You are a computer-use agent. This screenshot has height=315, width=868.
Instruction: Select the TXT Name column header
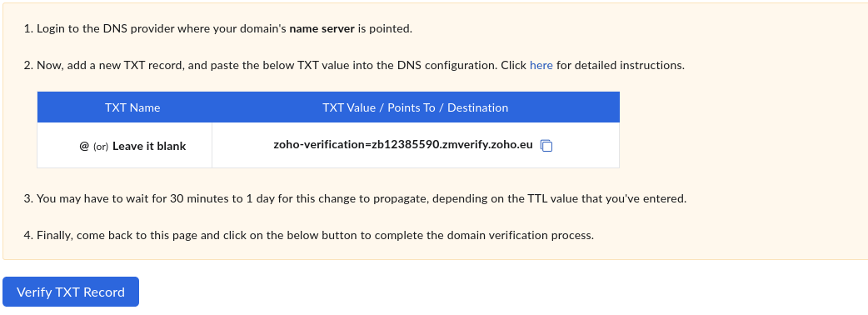pyautogui.click(x=132, y=107)
